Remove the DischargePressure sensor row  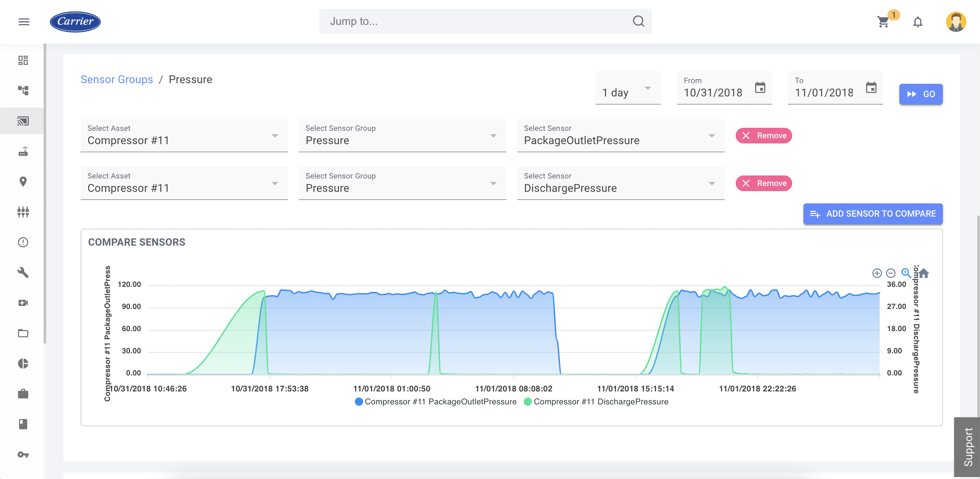pyautogui.click(x=764, y=183)
